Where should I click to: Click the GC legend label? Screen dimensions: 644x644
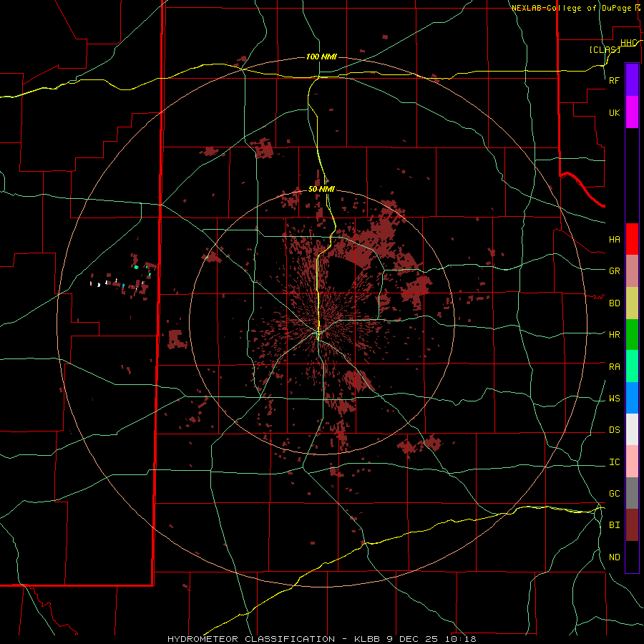click(x=615, y=494)
